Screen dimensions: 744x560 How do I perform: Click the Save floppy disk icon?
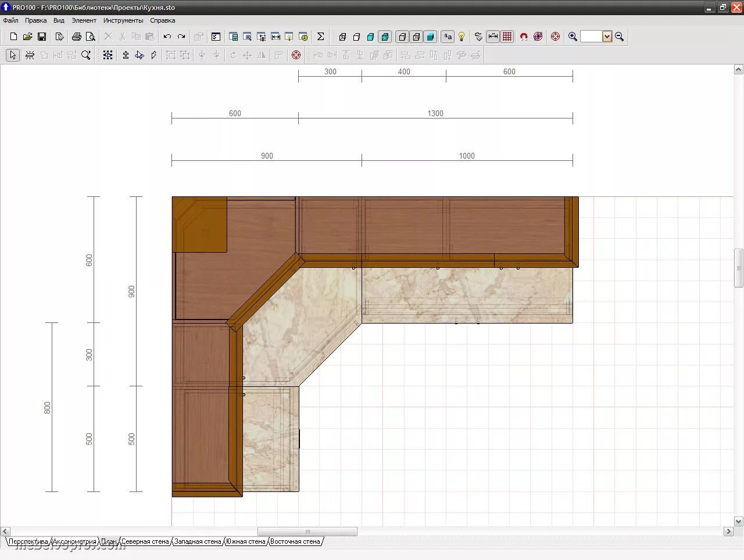42,37
